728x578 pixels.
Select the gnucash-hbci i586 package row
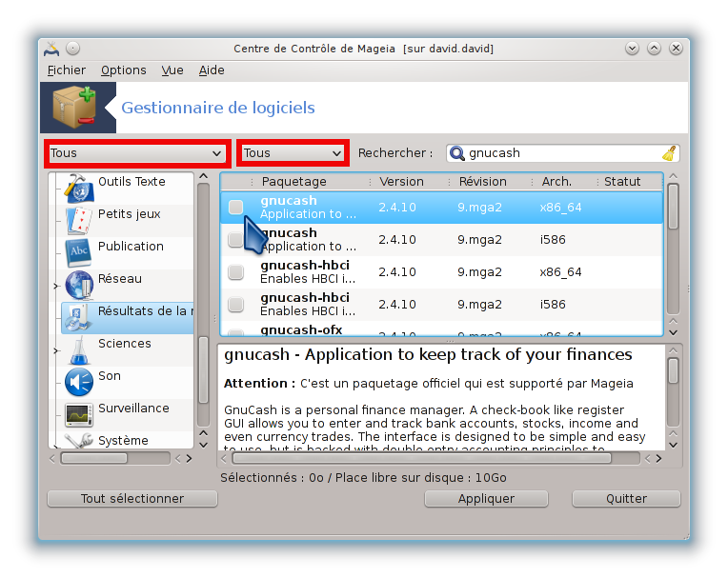(441, 305)
